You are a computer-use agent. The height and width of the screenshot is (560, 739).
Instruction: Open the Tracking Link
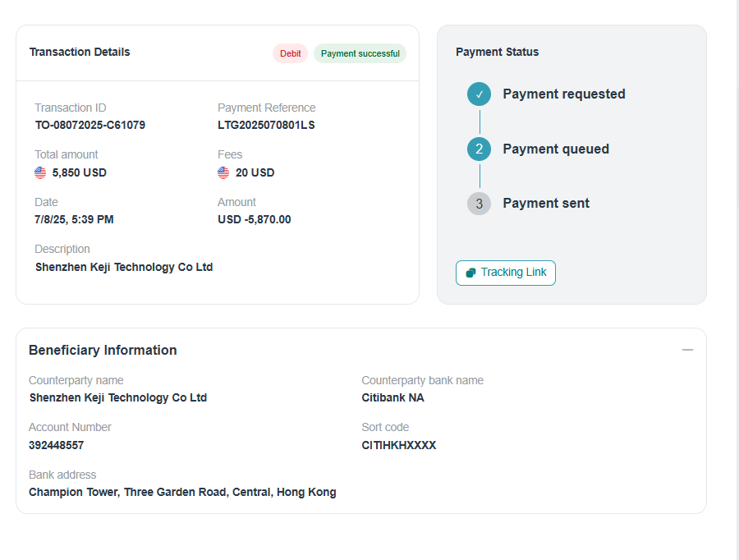click(506, 273)
